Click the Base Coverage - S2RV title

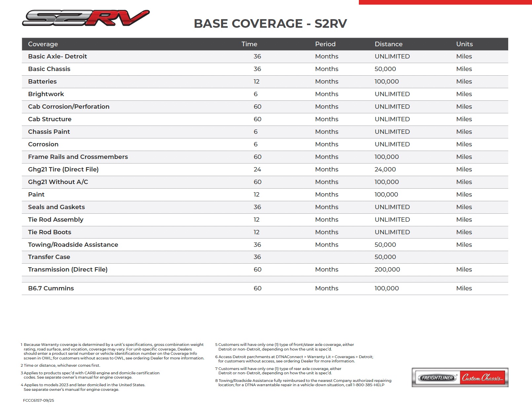(270, 23)
